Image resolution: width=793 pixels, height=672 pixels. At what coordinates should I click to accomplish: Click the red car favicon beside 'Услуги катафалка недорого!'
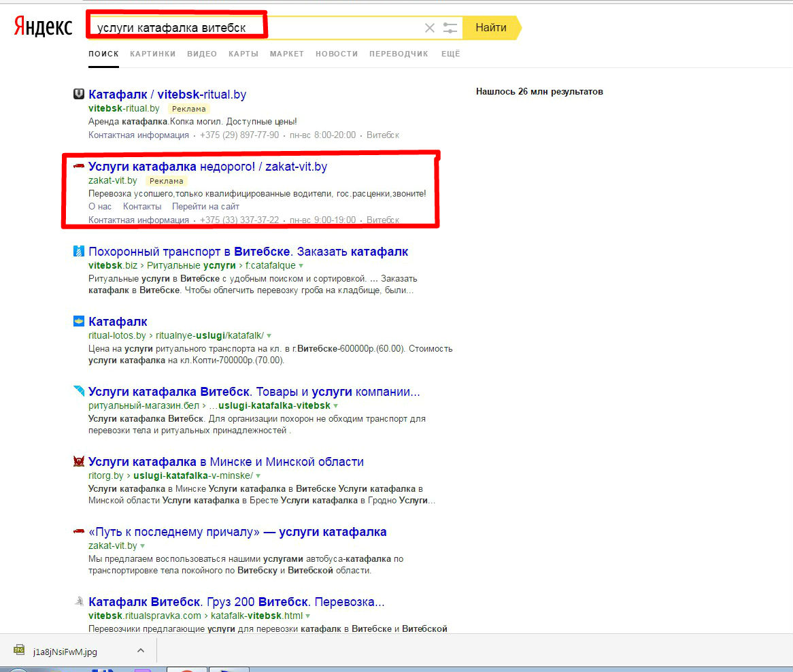pyautogui.click(x=78, y=166)
